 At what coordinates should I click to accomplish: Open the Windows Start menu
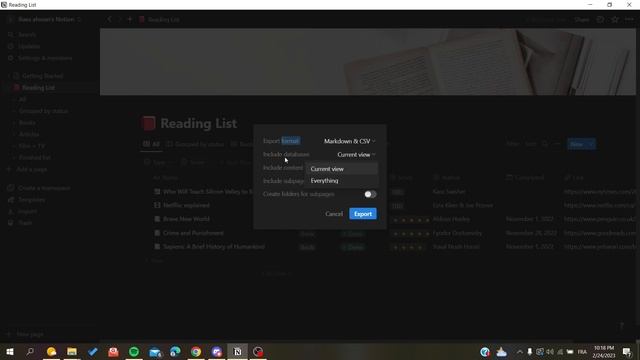tap(9, 351)
